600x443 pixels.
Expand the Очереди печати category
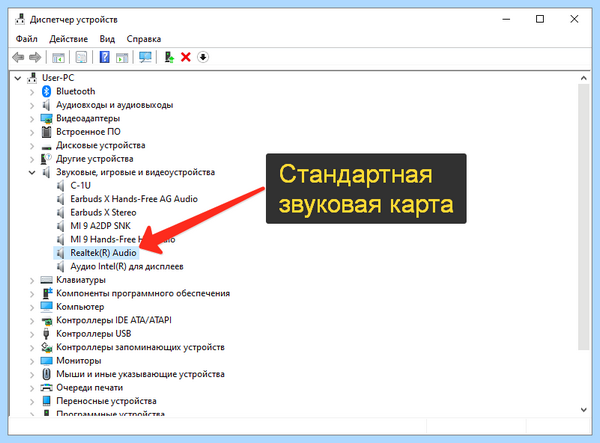(x=32, y=388)
